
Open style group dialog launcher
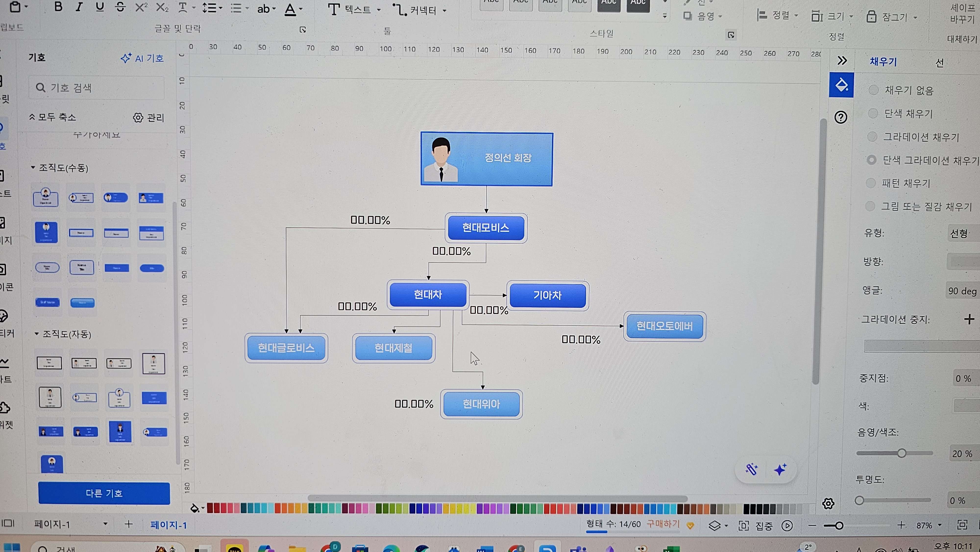[x=731, y=35]
